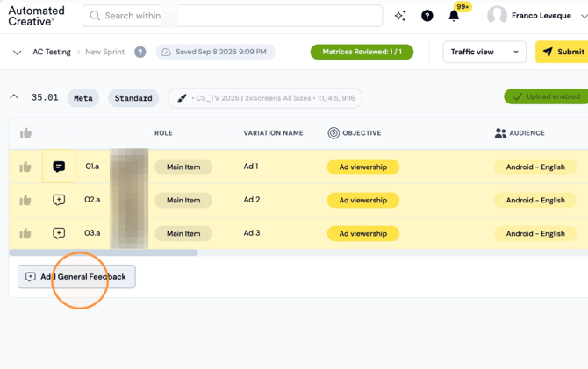
Task: Click Ad viewership objective for Ad 2
Action: click(363, 200)
